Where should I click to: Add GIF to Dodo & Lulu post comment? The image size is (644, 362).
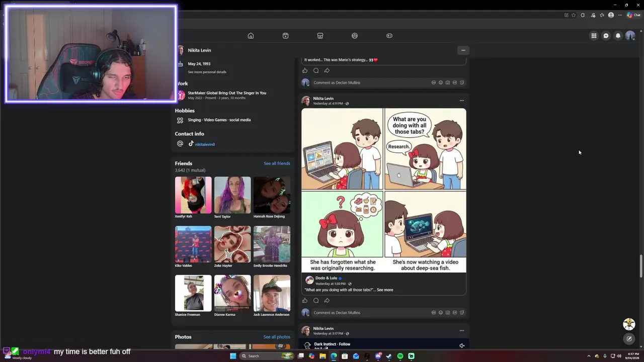[x=455, y=313]
